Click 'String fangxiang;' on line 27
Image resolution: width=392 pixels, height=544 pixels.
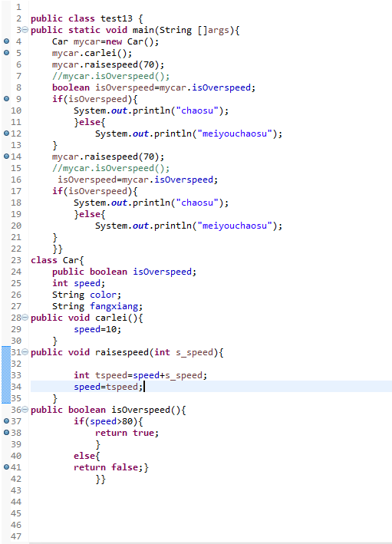(97, 306)
